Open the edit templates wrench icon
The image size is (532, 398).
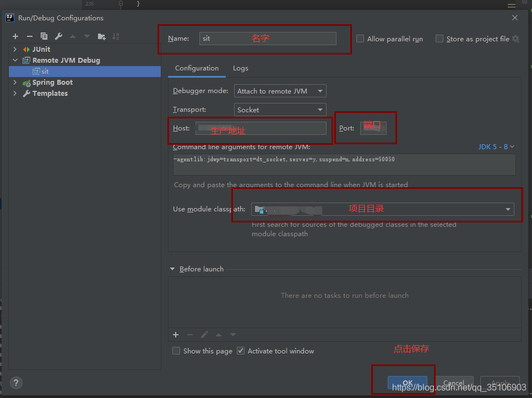58,36
